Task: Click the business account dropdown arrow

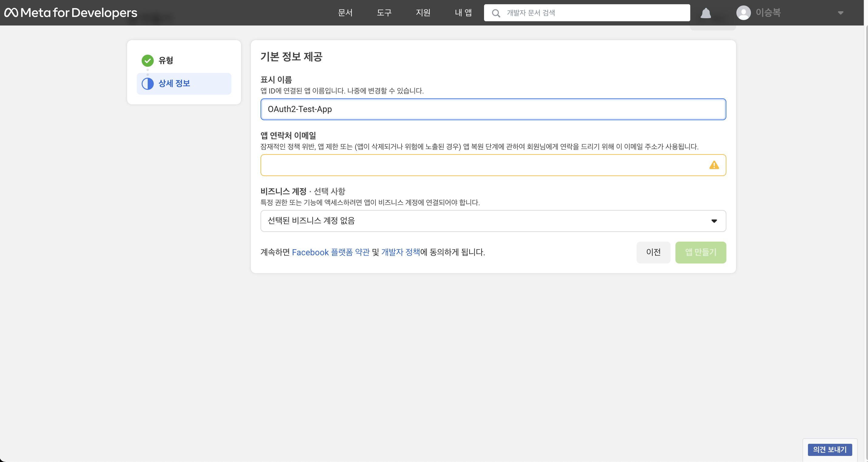Action: coord(714,221)
